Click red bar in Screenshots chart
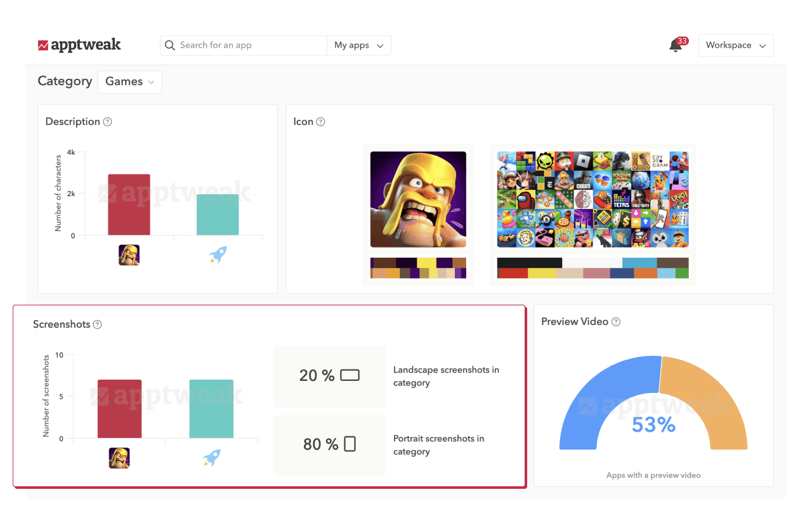 click(x=119, y=409)
